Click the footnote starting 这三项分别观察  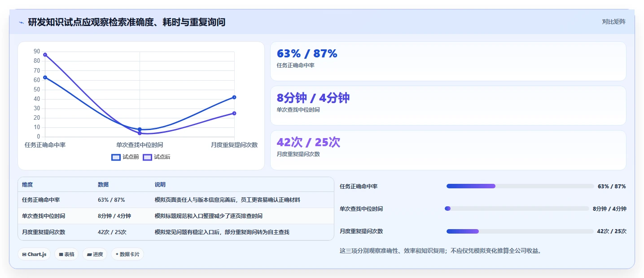[441, 251]
